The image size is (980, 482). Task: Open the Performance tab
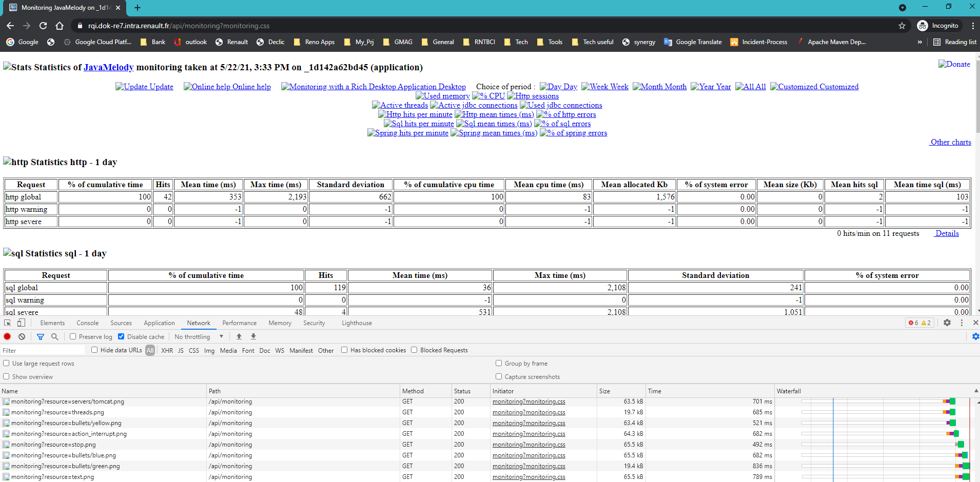[x=240, y=323]
